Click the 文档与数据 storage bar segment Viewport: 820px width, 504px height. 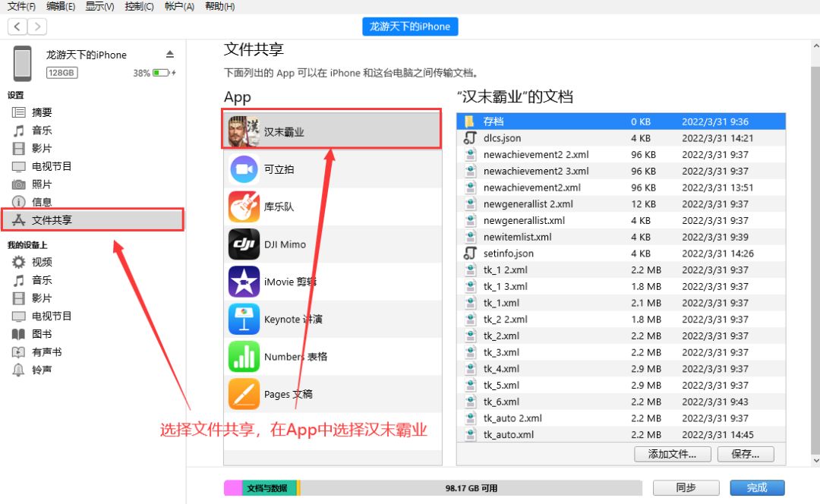click(269, 488)
